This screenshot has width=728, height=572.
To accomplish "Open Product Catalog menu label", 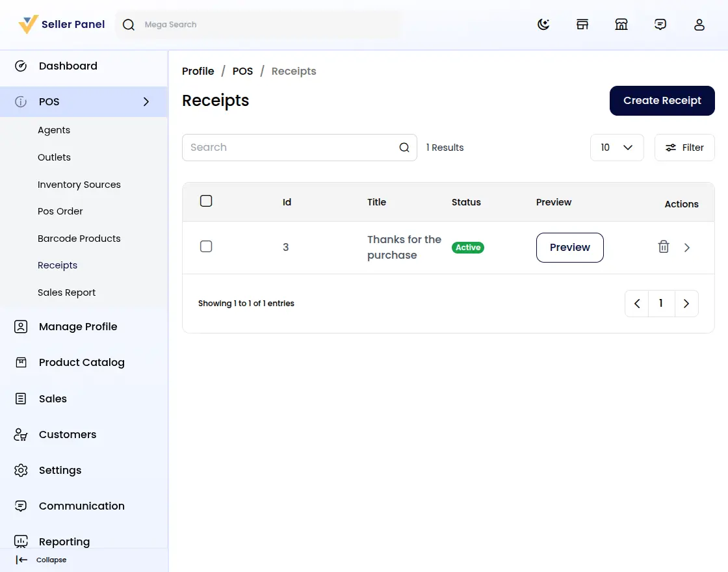I will coord(82,363).
